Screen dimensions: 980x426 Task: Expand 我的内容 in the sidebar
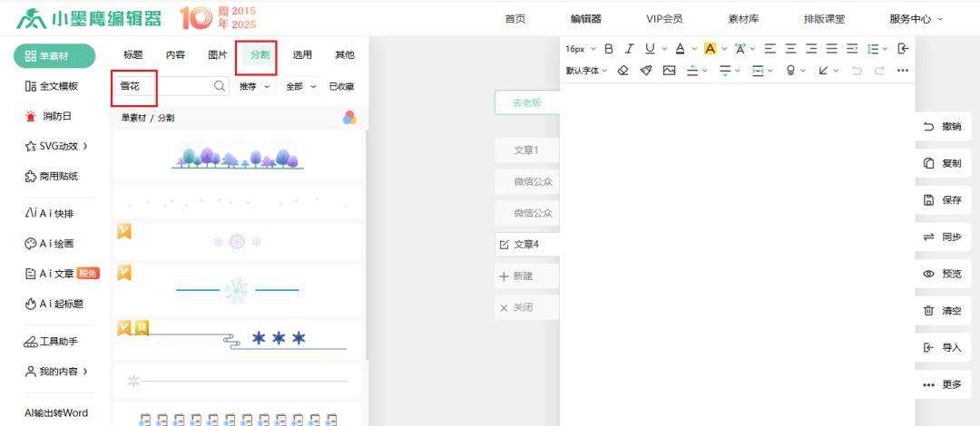tap(56, 371)
